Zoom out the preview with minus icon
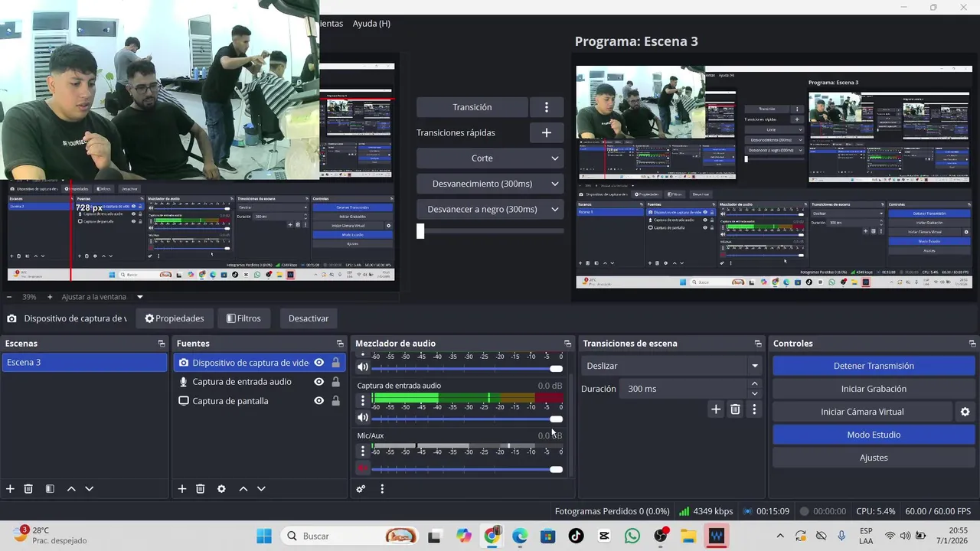 point(9,297)
